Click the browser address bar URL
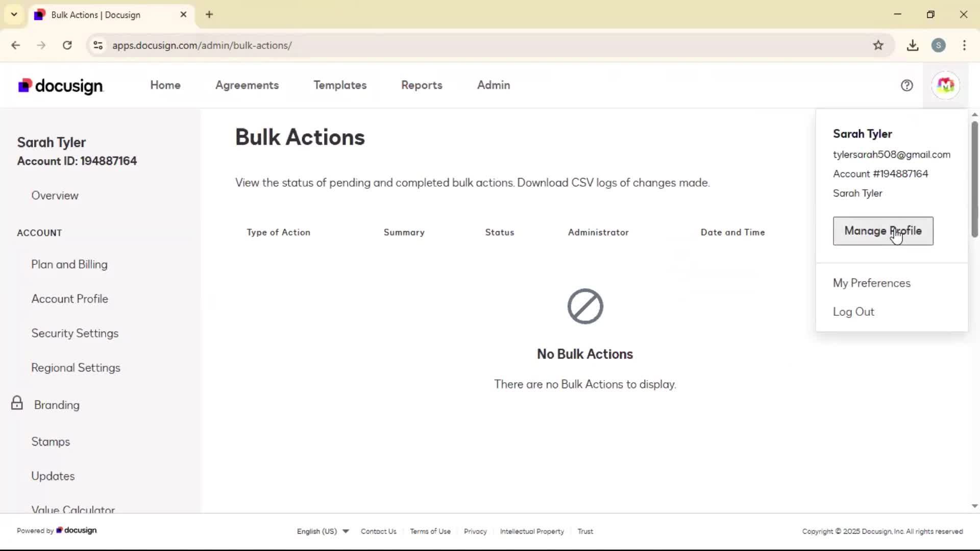Image resolution: width=980 pixels, height=551 pixels. point(202,45)
